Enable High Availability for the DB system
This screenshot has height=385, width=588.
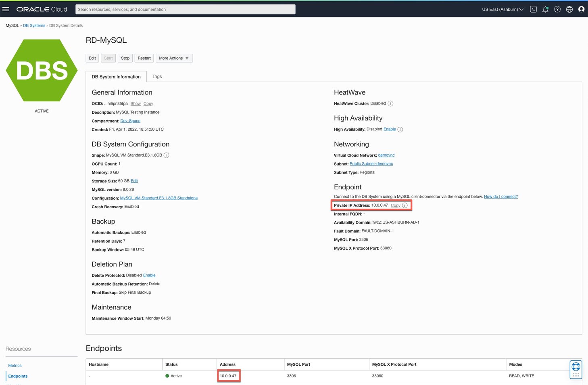[389, 129]
